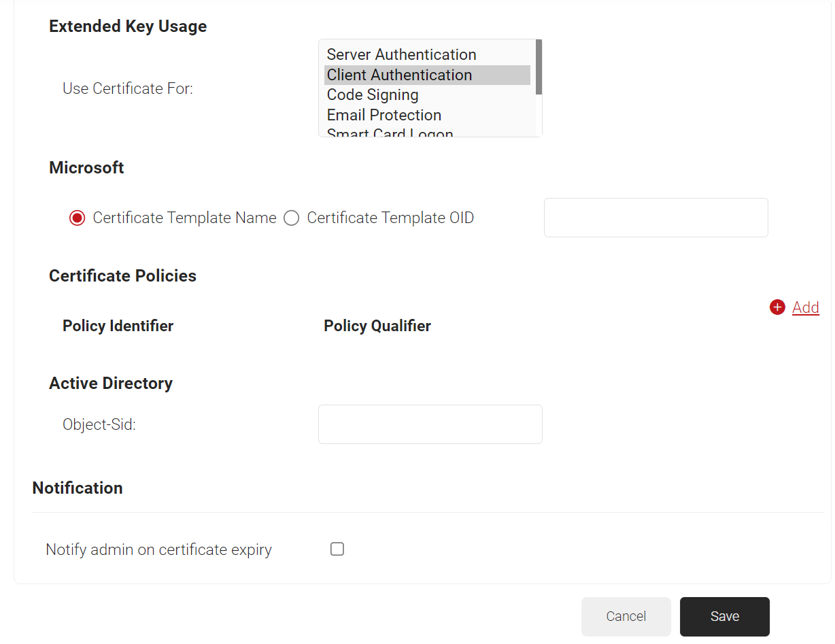This screenshot has width=835, height=644.
Task: Click the scrollbar track below the thumb
Action: [539, 114]
